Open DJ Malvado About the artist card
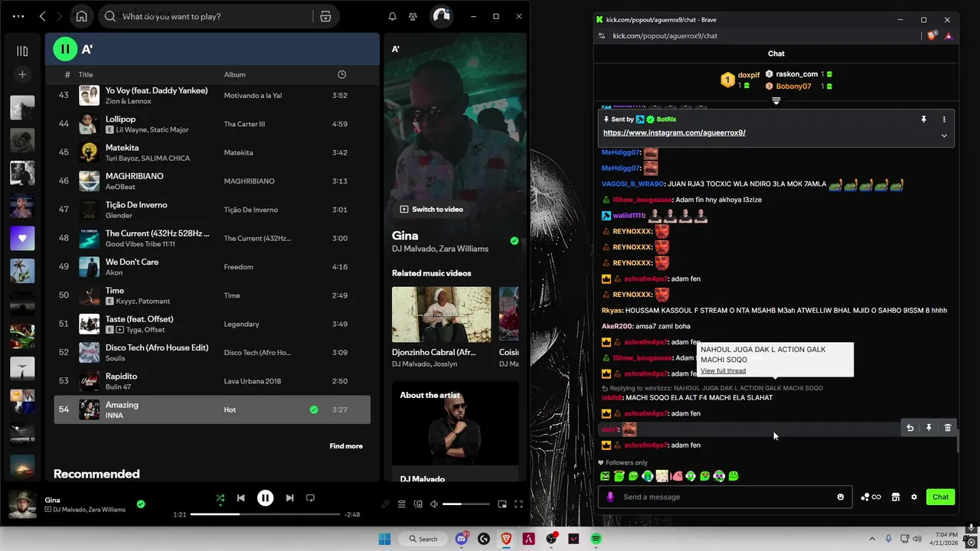 click(x=455, y=432)
